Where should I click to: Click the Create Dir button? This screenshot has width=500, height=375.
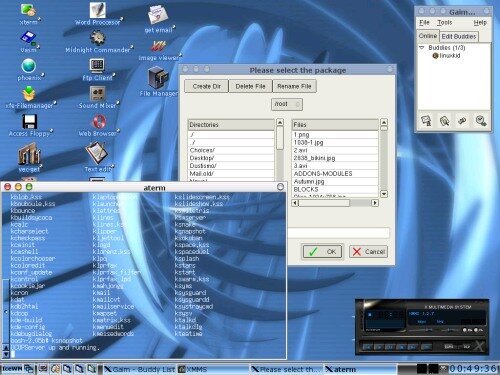click(x=206, y=86)
